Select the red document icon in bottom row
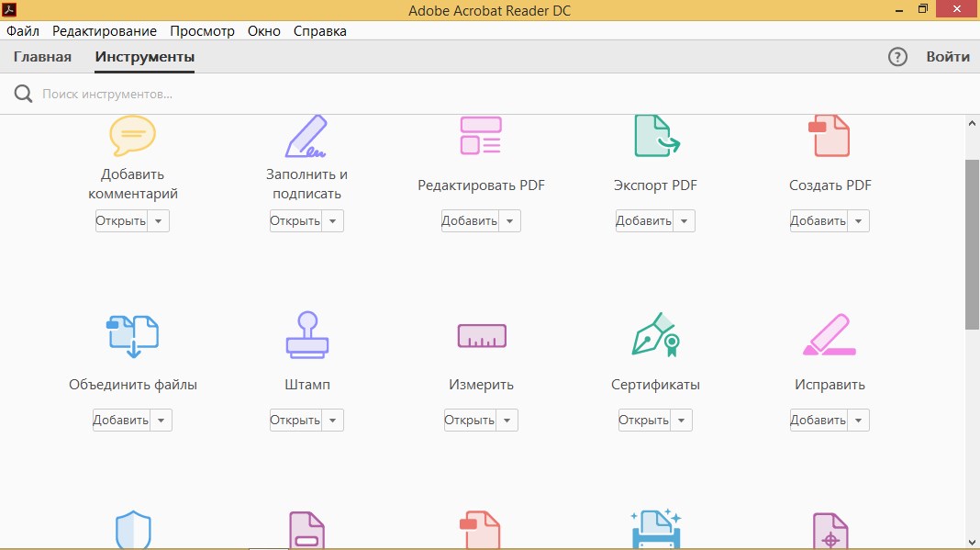The width and height of the screenshot is (980, 550). (480, 531)
